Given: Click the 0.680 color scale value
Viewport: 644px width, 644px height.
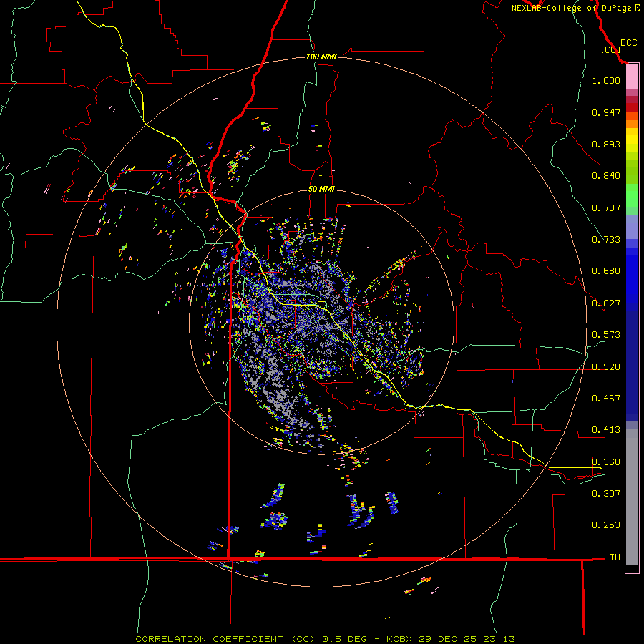Looking at the screenshot, I should [606, 271].
